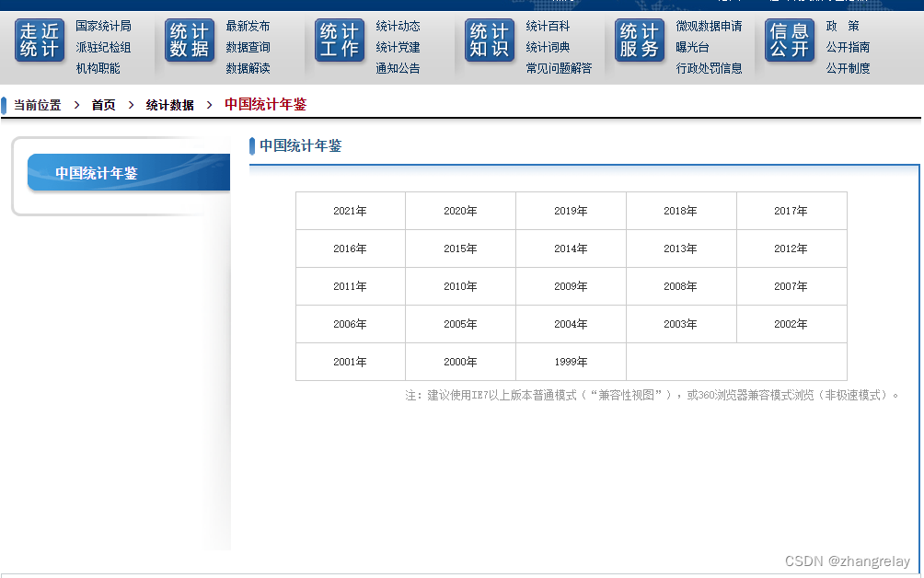Open the 2012年 yearbook
This screenshot has width=924, height=578.
coord(791,249)
